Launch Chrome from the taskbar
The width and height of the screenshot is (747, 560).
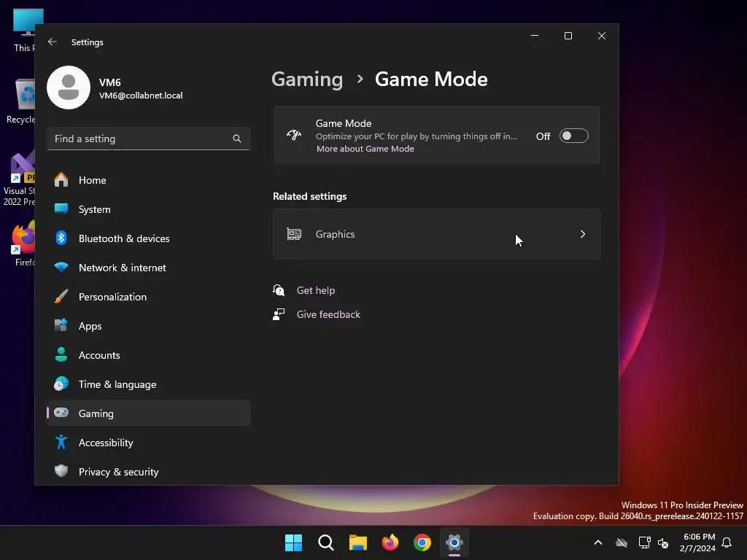(422, 542)
